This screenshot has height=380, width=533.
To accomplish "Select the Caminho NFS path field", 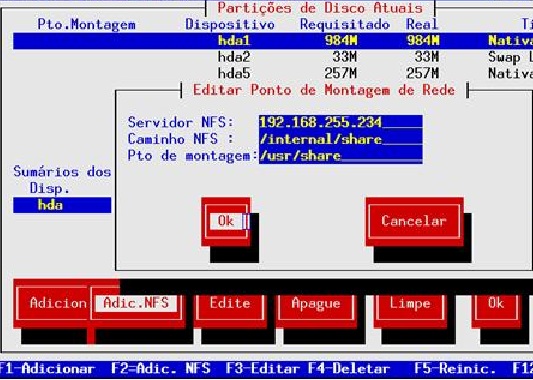I will pos(341,139).
